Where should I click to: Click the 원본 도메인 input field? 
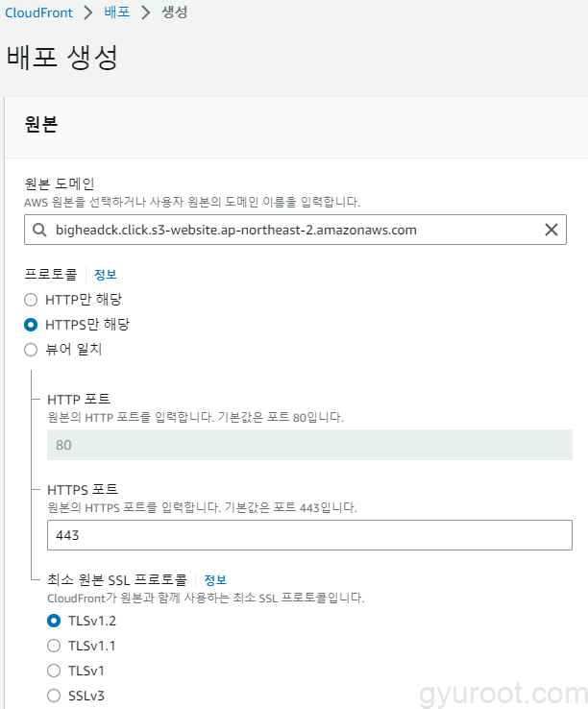288,230
